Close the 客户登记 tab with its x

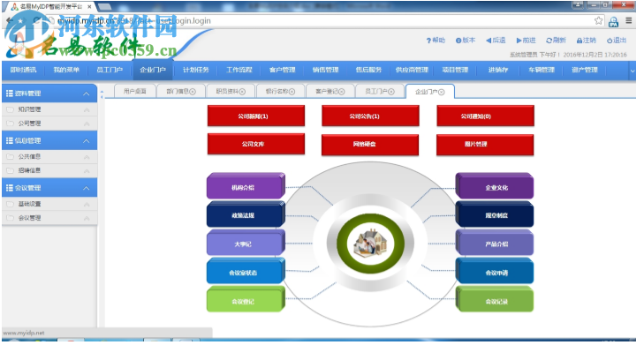(x=342, y=92)
